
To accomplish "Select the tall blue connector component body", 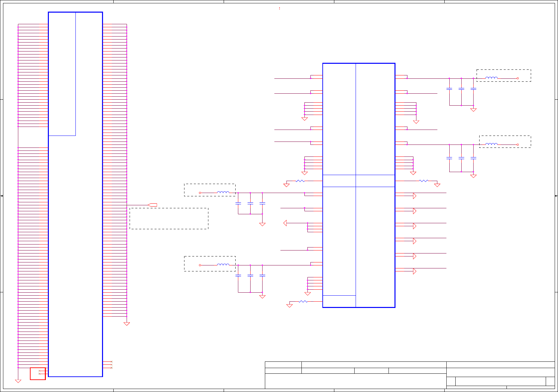I will (75, 194).
